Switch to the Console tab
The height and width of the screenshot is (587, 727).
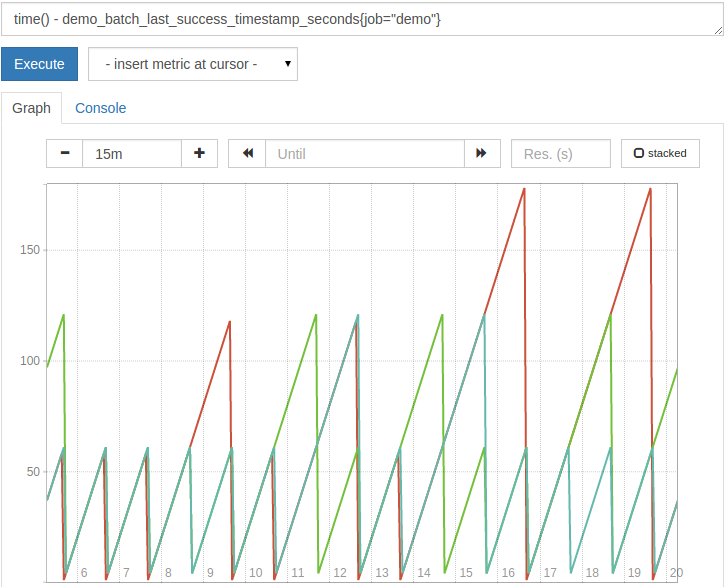click(100, 108)
